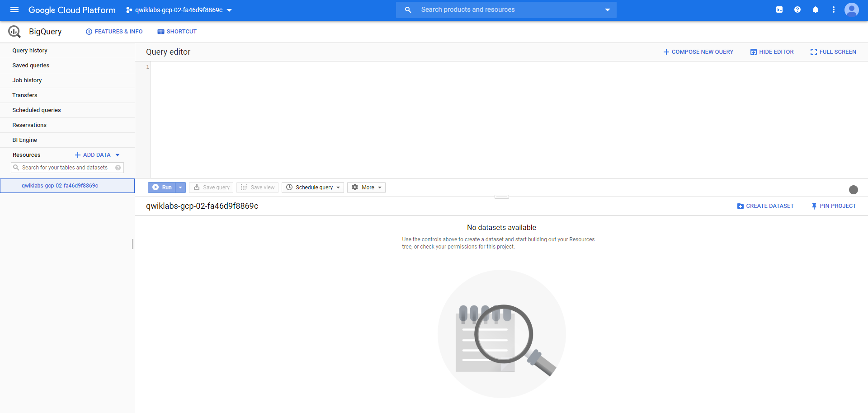
Task: Open the navigation hamburger menu
Action: pos(14,9)
